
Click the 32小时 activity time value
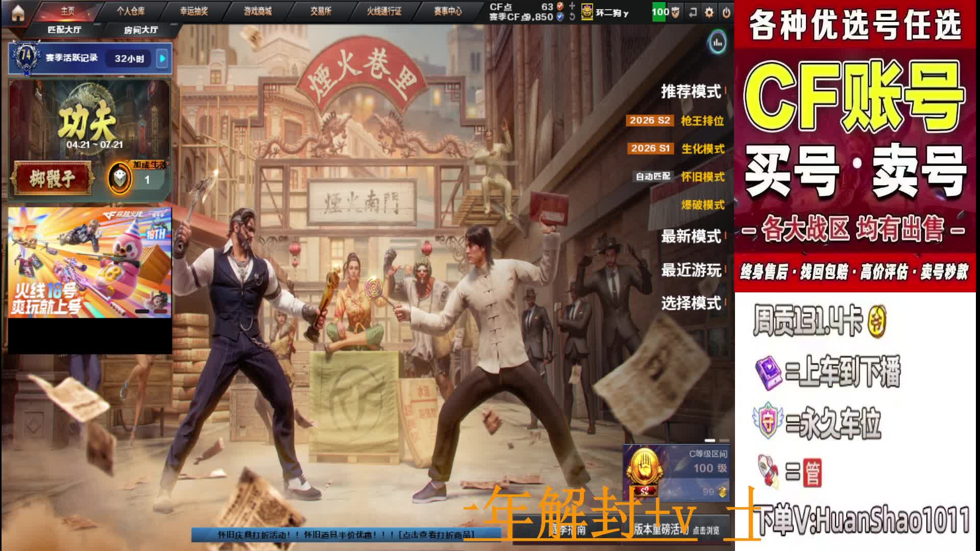click(x=129, y=59)
